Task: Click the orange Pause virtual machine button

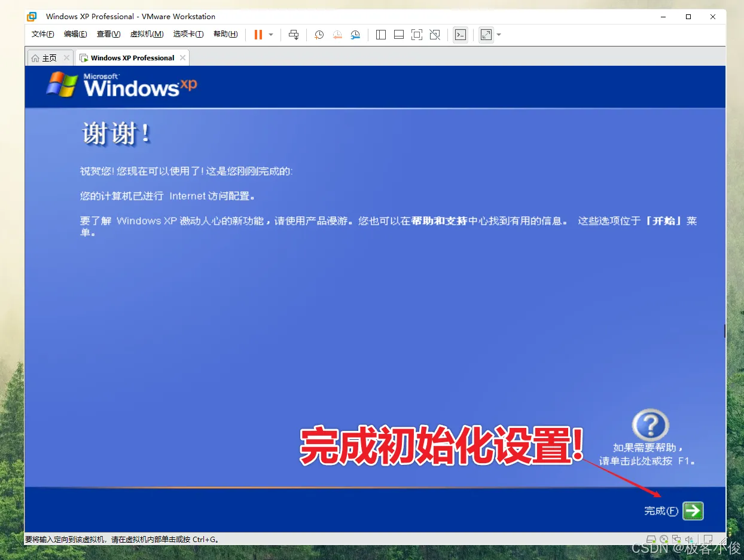Action: (258, 35)
